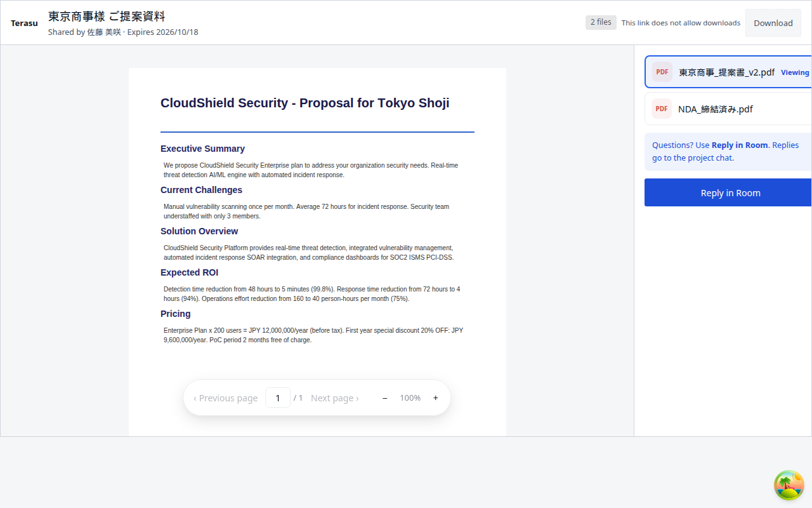Click the paragraph starting "Enterprise Plan x 200 users"
The height and width of the screenshot is (508, 812).
coord(313,335)
